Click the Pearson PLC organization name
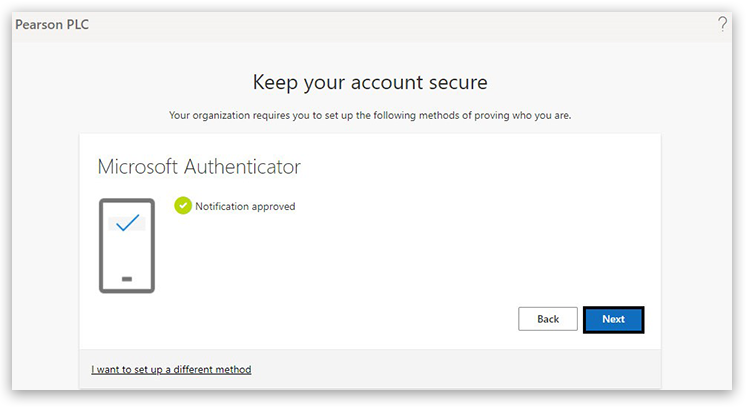750x408 pixels. pos(52,25)
